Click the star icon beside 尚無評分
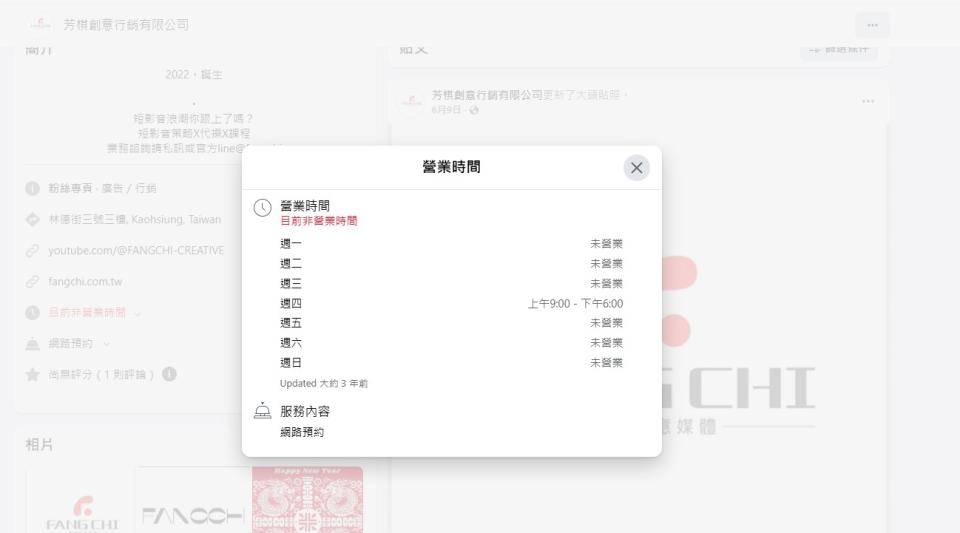960x533 pixels. pyautogui.click(x=32, y=375)
